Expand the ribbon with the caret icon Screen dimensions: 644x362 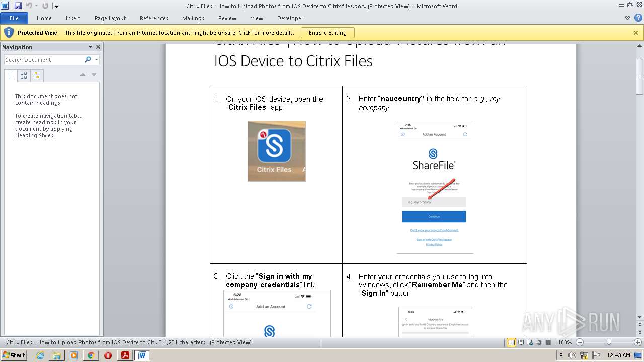click(x=627, y=18)
